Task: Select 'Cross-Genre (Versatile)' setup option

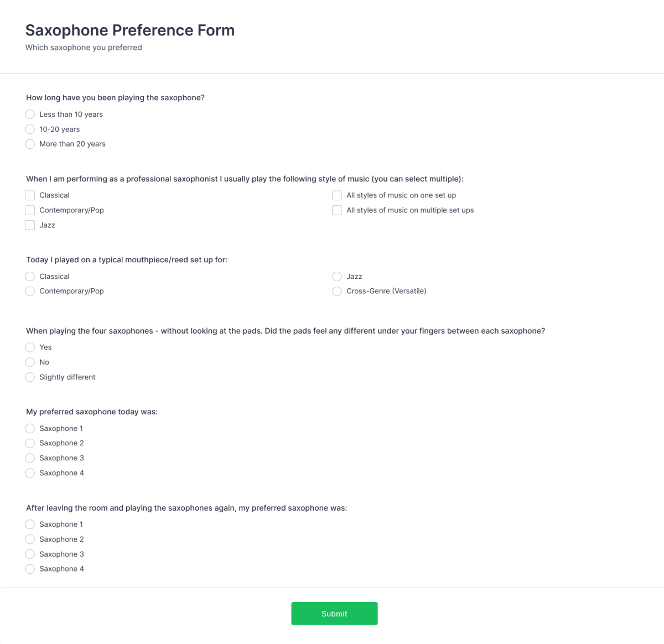Action: click(x=337, y=291)
